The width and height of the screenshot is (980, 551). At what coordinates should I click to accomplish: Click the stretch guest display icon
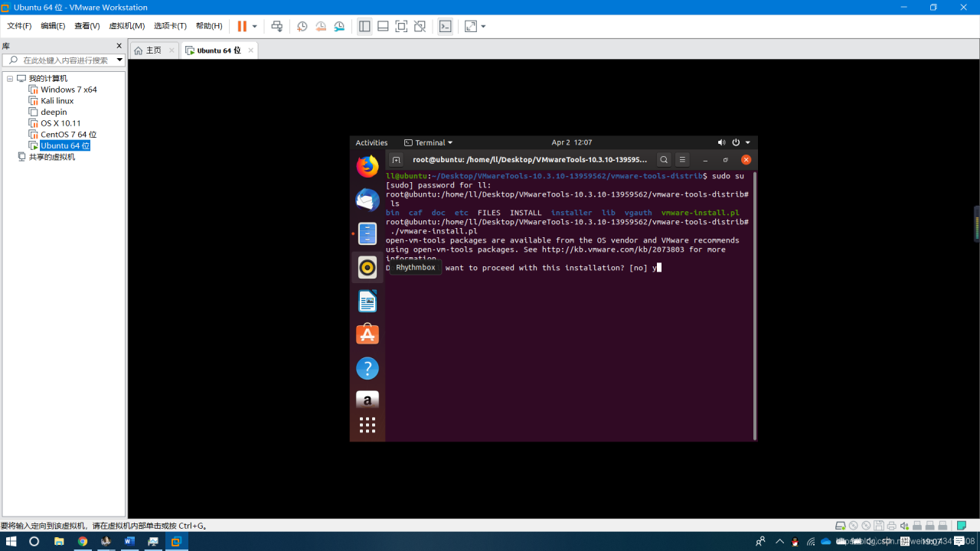tap(471, 26)
